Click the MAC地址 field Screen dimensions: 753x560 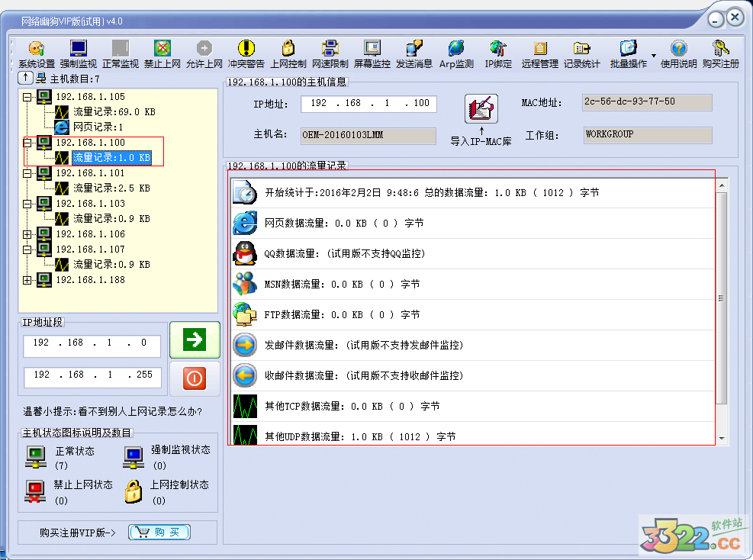(x=647, y=102)
